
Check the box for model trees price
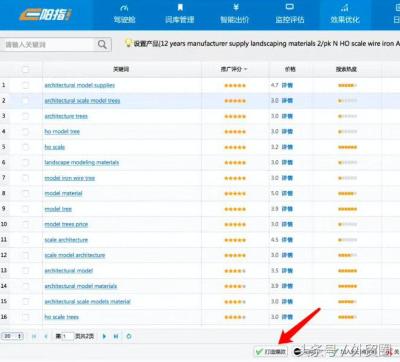[25, 224]
